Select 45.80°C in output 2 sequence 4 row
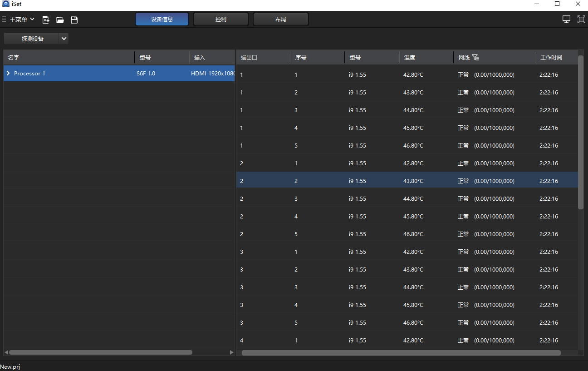Image resolution: width=588 pixels, height=371 pixels. coord(413,216)
